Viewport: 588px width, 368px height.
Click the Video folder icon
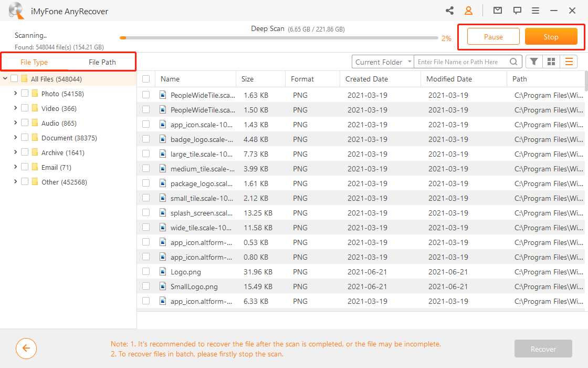[35, 108]
